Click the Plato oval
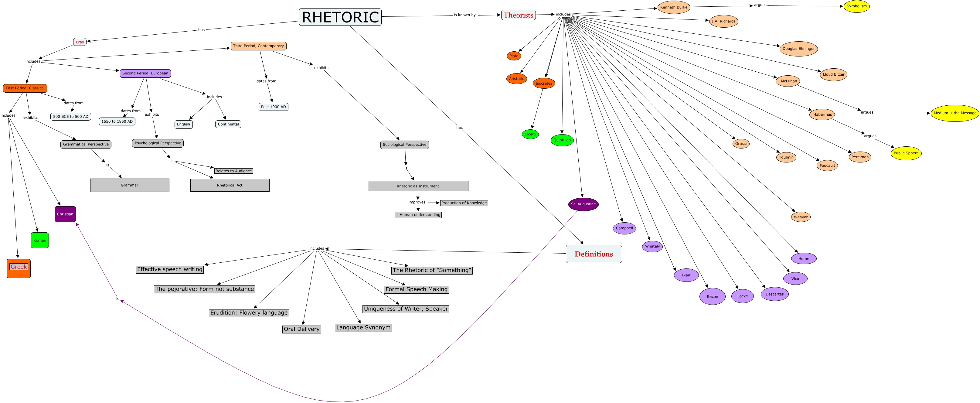Screen dimensions: 980x403 [x=514, y=56]
